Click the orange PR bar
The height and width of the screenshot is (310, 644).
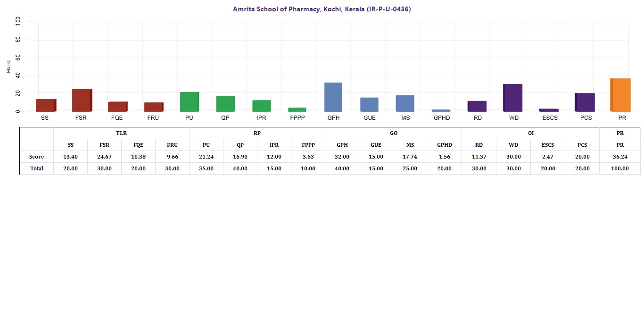point(620,95)
